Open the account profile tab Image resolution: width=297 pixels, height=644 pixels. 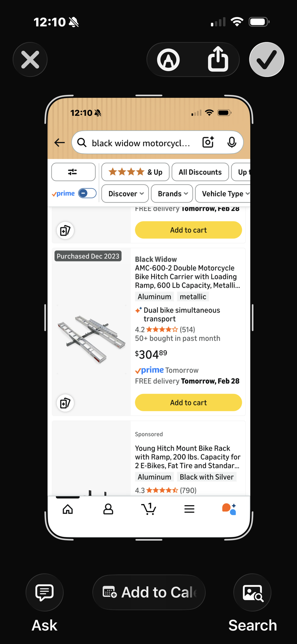pos(108,509)
